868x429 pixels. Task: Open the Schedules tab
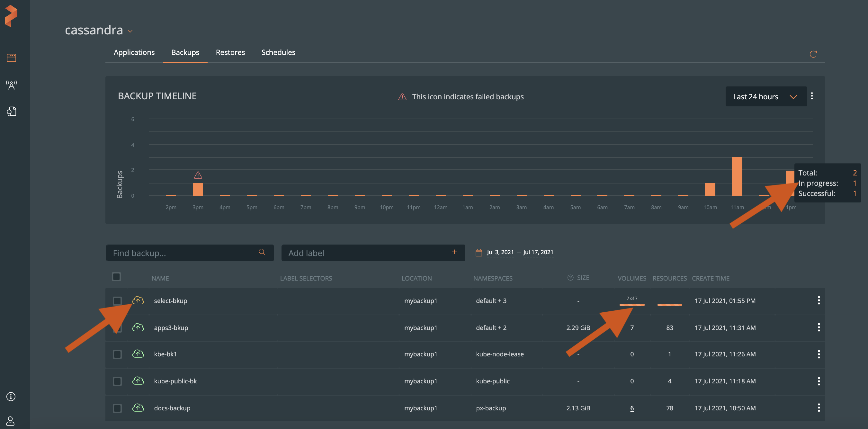[278, 52]
